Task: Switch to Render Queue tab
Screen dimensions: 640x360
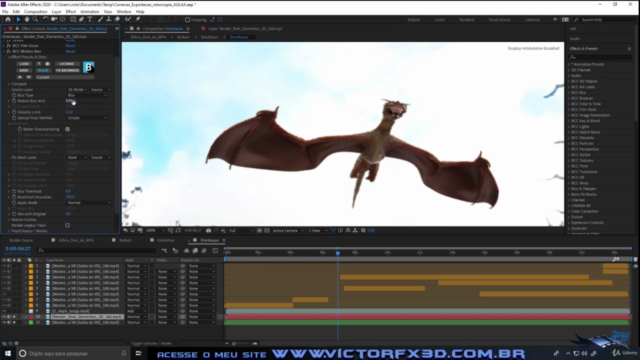Action: (x=21, y=240)
